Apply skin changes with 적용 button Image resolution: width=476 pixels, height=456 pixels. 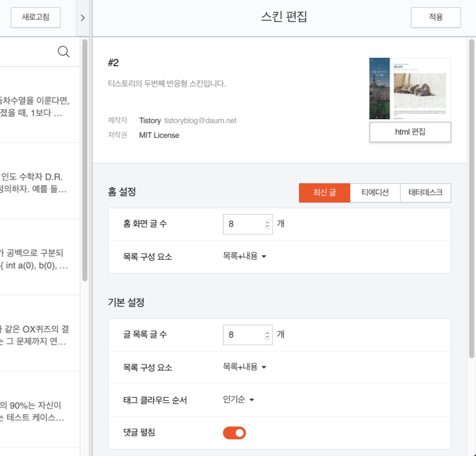[x=435, y=17]
